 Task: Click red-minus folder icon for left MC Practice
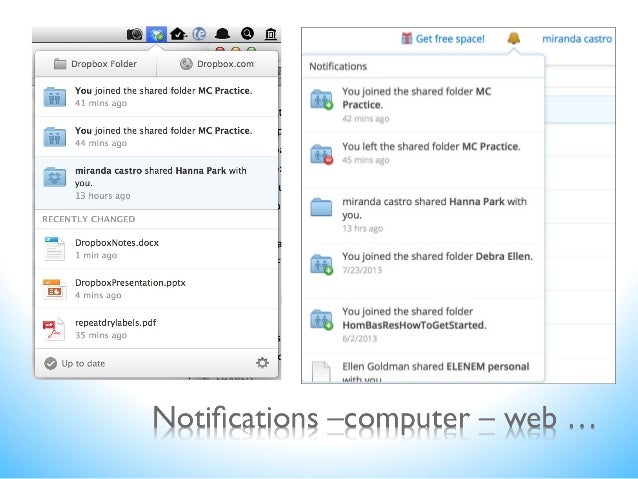click(321, 155)
